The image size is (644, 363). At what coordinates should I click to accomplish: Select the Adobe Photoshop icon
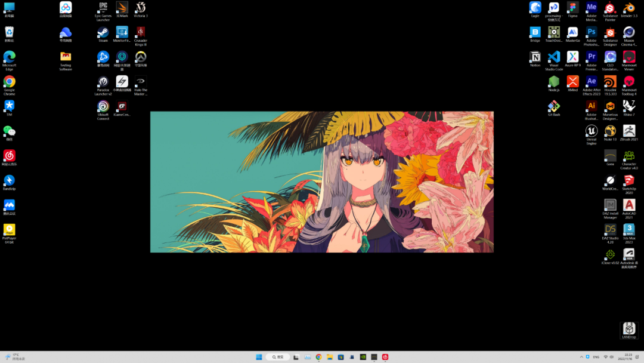click(592, 36)
